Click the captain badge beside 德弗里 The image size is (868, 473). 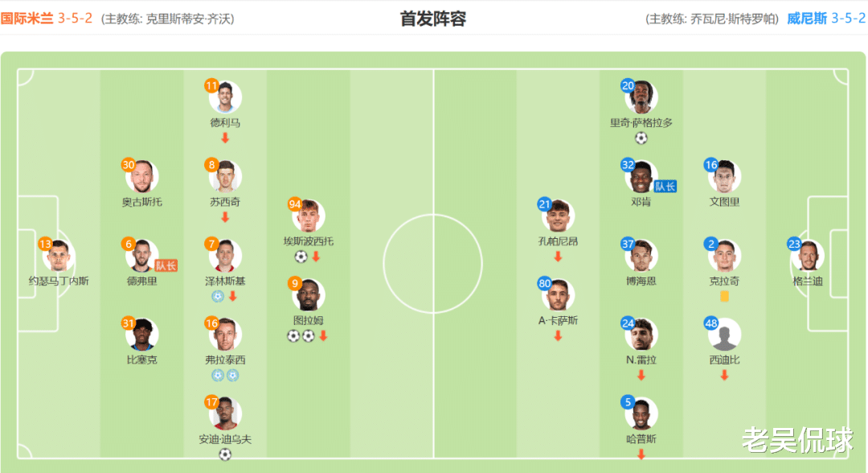[x=166, y=265]
